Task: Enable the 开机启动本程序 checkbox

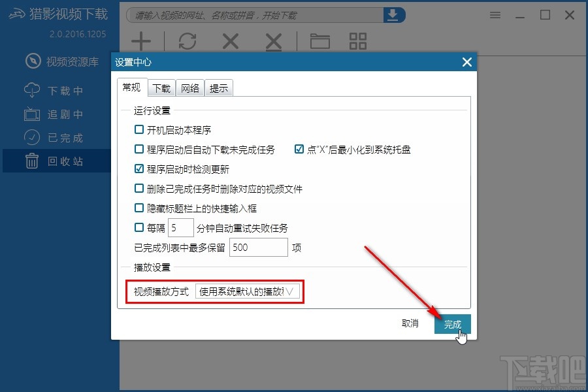Action: pos(139,130)
